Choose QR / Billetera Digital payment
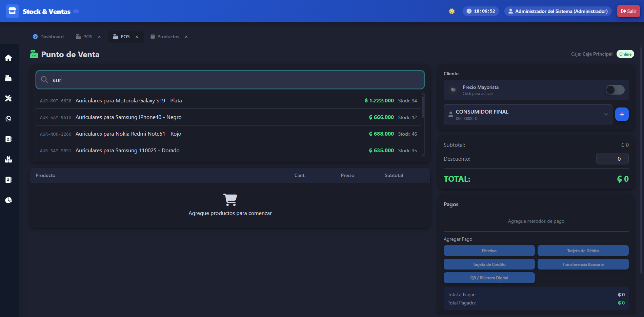The height and width of the screenshot is (317, 644). click(x=489, y=278)
